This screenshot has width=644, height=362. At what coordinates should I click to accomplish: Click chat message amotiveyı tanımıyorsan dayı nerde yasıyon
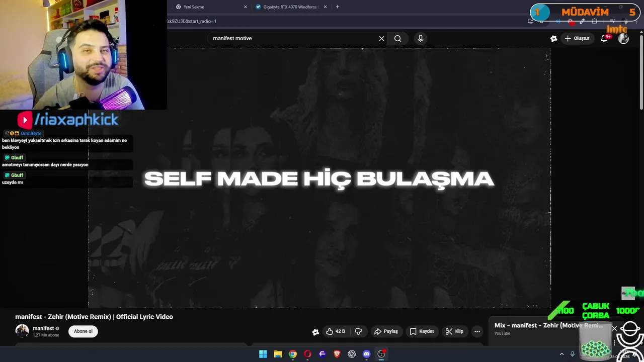point(45,165)
